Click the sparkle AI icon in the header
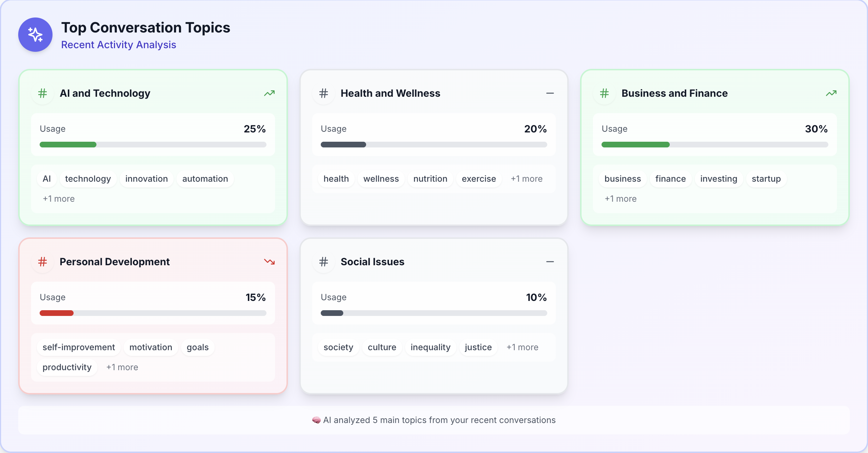This screenshot has width=868, height=453. tap(35, 35)
